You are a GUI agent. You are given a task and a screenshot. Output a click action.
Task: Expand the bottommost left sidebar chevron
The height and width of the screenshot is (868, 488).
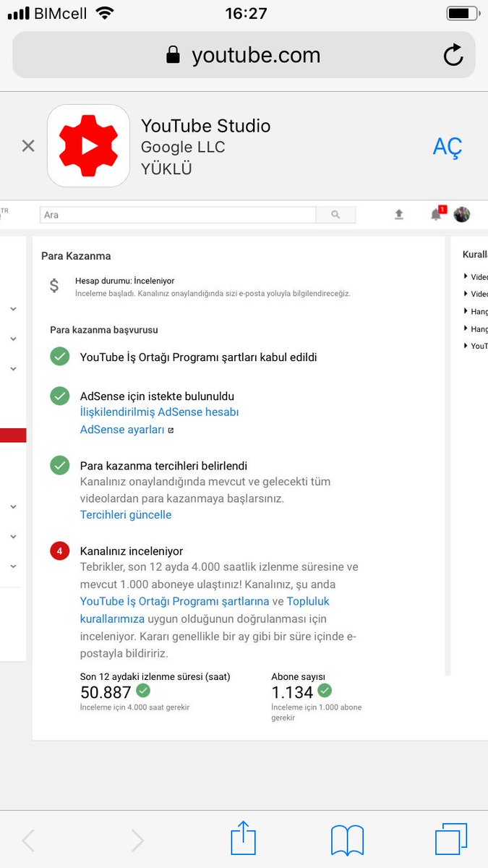[x=13, y=566]
